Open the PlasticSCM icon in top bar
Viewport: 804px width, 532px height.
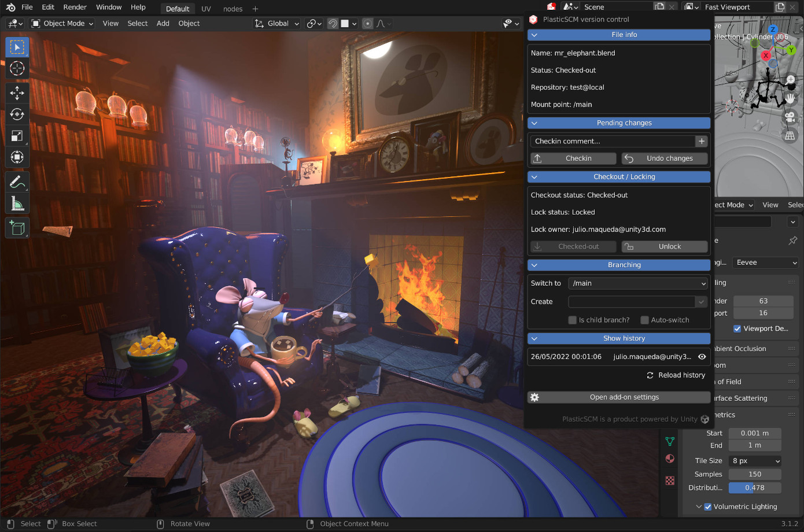coord(551,7)
